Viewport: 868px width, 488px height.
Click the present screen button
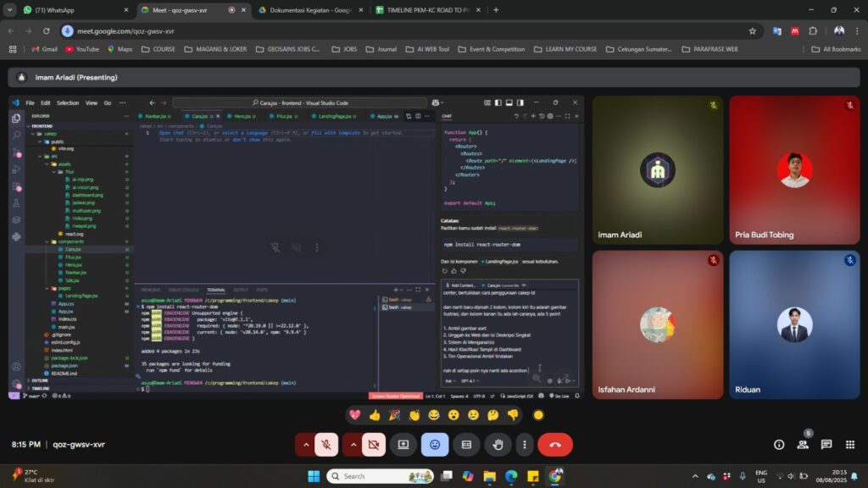(x=403, y=444)
